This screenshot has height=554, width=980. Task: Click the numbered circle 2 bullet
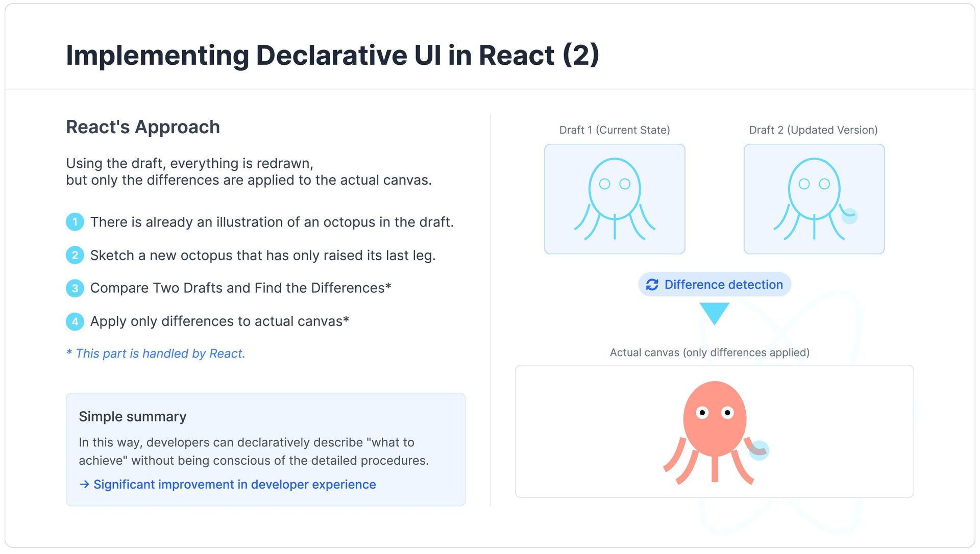coord(75,255)
